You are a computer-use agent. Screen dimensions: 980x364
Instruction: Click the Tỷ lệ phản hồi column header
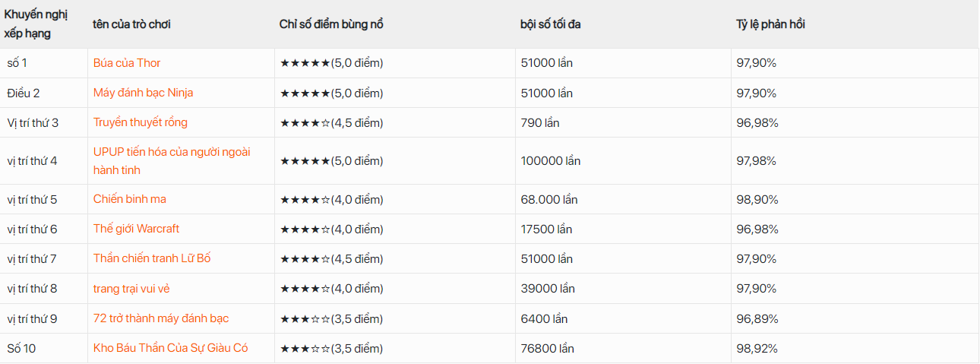click(770, 24)
